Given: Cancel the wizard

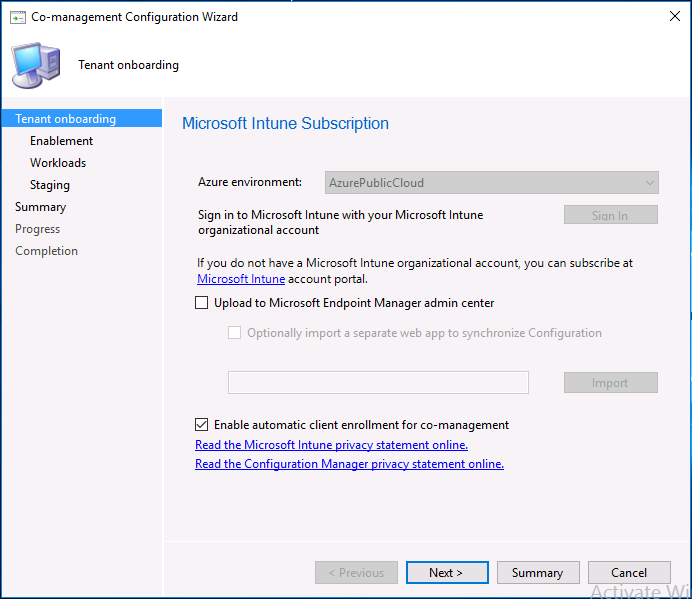Looking at the screenshot, I should point(629,573).
